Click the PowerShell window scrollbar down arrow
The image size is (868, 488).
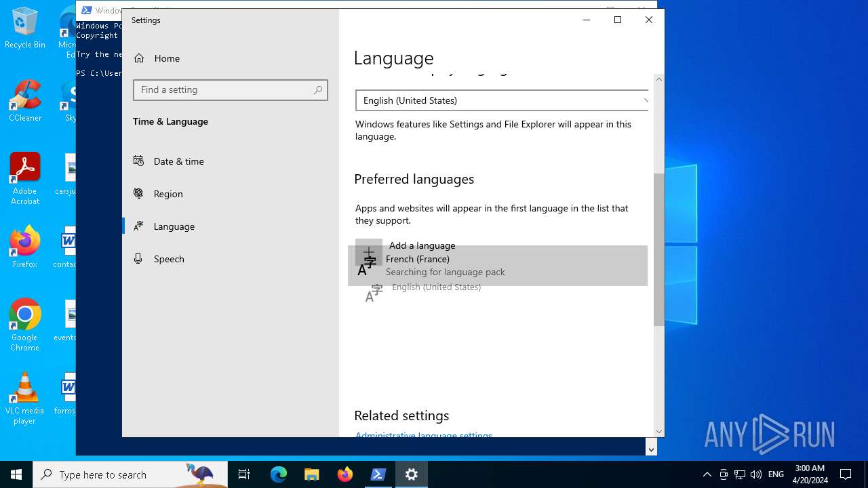(x=652, y=449)
